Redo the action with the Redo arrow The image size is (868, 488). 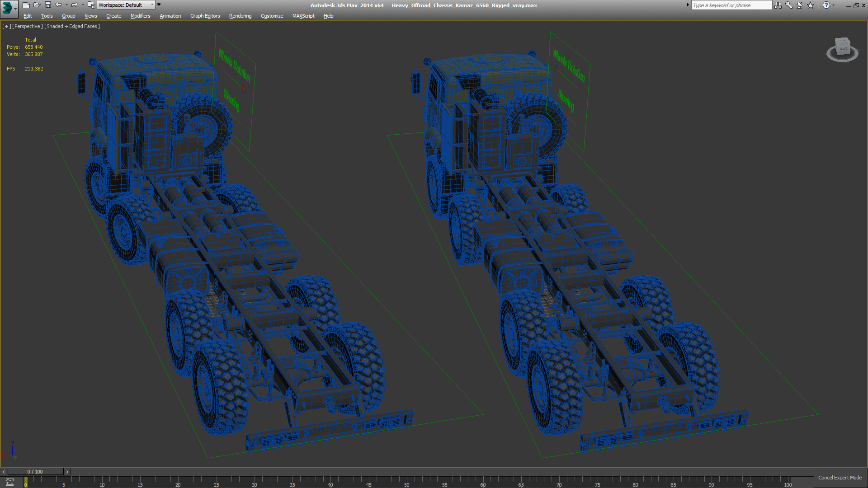tap(75, 5)
